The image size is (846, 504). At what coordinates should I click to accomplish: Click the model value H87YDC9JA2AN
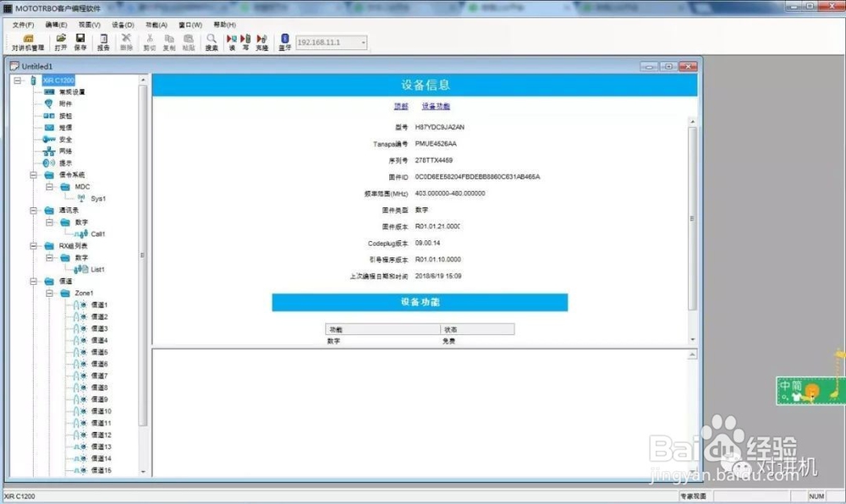click(440, 127)
